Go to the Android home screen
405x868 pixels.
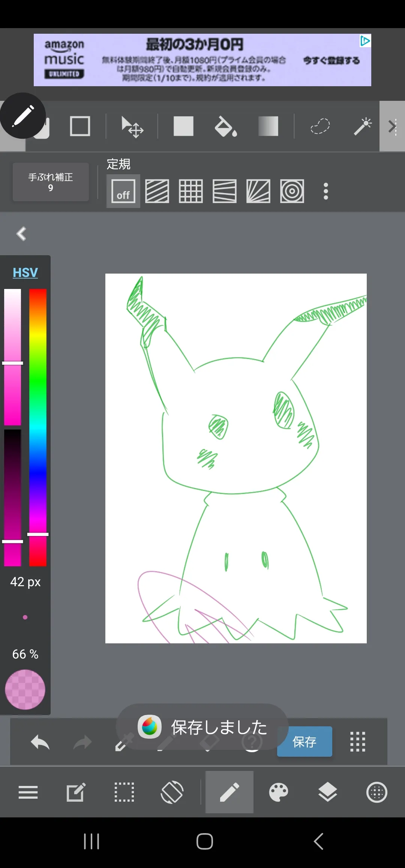[x=205, y=841]
